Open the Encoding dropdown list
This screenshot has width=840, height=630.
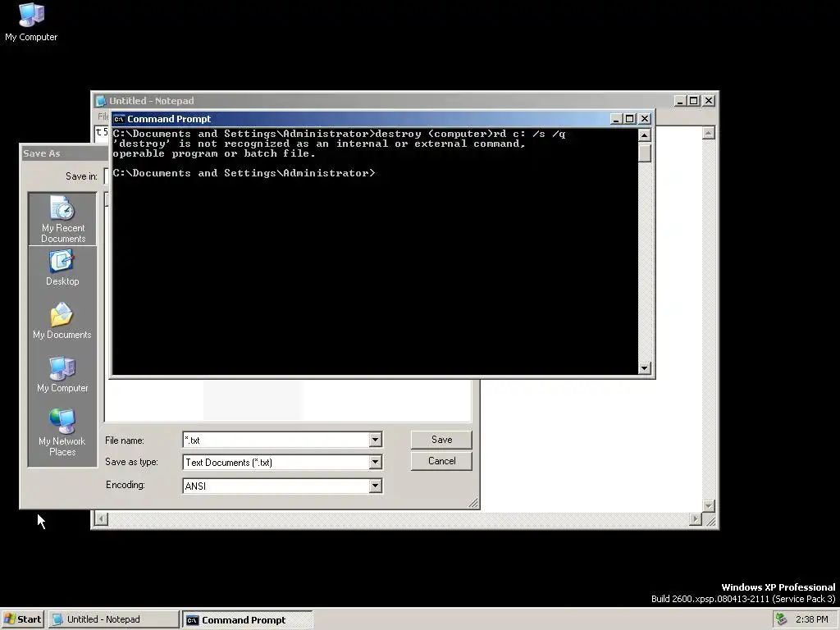[376, 486]
